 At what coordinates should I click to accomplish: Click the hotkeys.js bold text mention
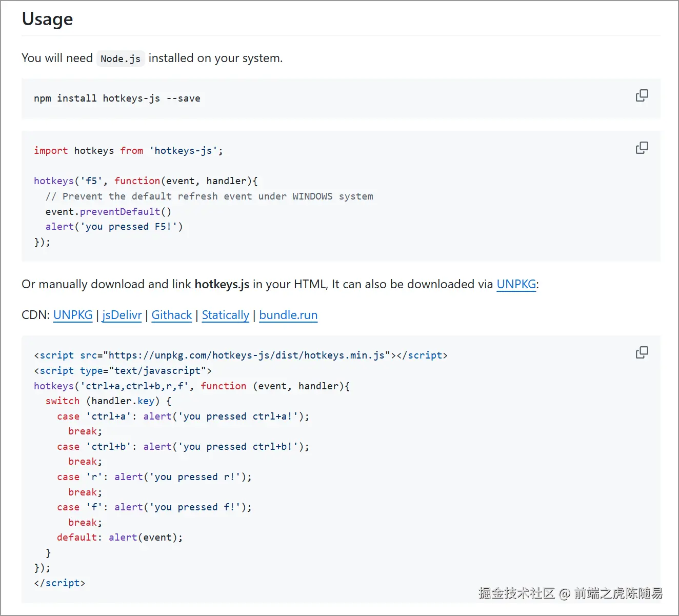coord(222,284)
